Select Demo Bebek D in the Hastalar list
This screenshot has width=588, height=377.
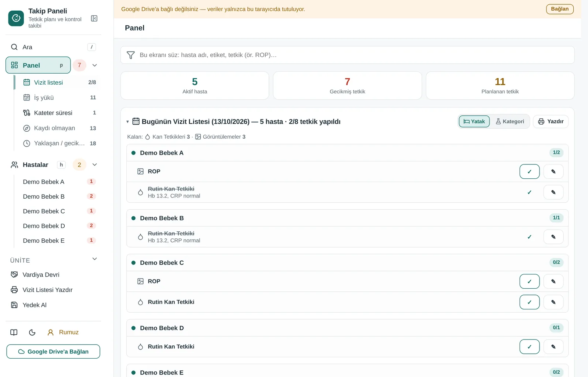point(57,226)
